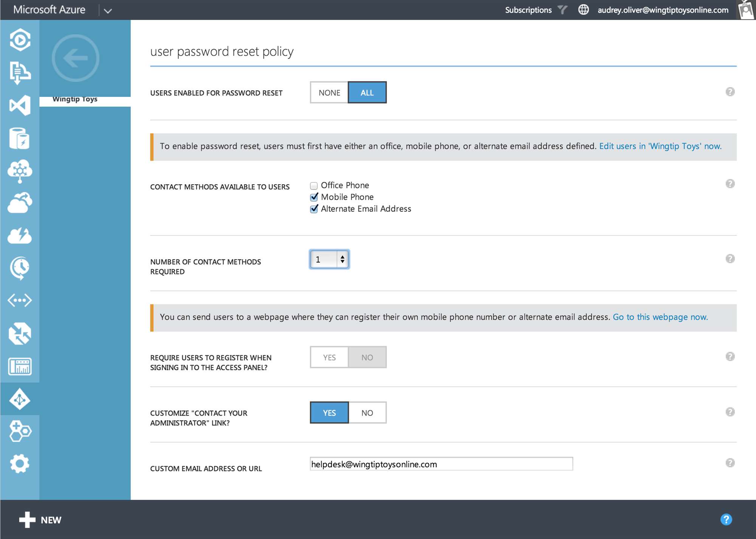Set users enabled for password reset to ALL
756x539 pixels.
point(367,93)
